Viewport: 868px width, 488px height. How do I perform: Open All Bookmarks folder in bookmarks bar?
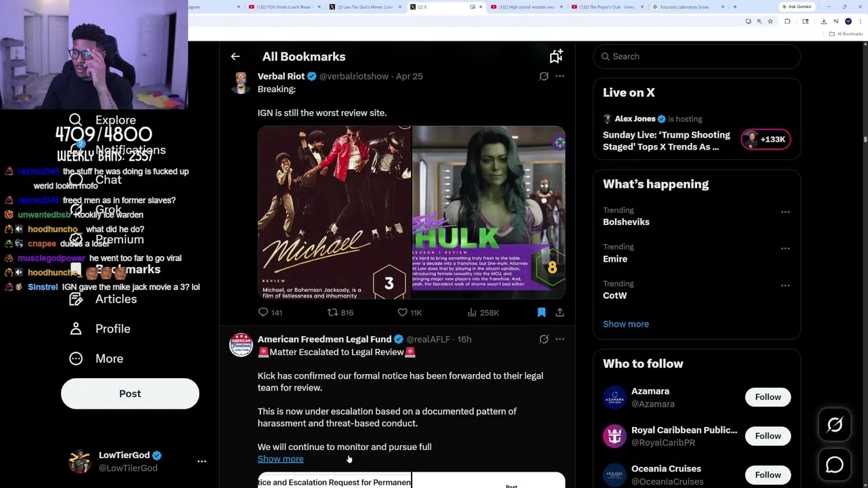click(846, 34)
